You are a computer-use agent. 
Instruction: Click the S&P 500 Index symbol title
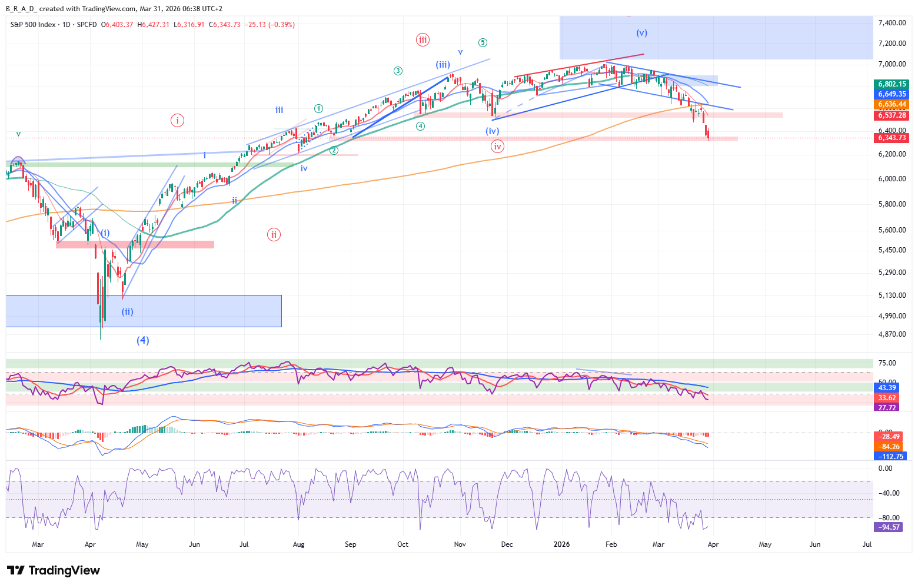point(33,25)
